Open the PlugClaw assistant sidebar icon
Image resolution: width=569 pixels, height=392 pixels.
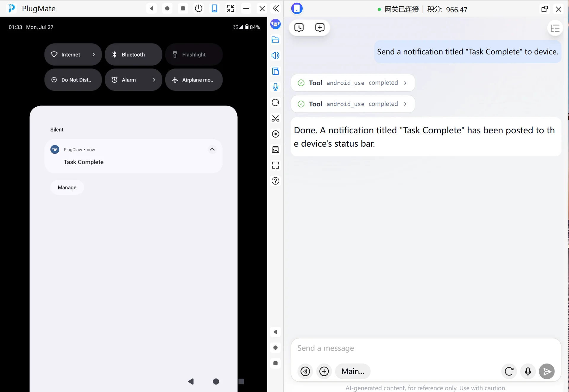click(x=276, y=24)
